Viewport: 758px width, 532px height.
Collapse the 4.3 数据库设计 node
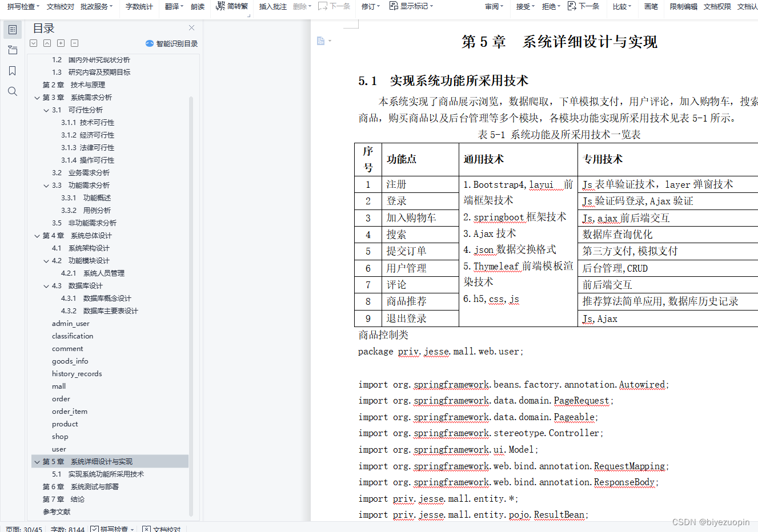click(x=46, y=286)
